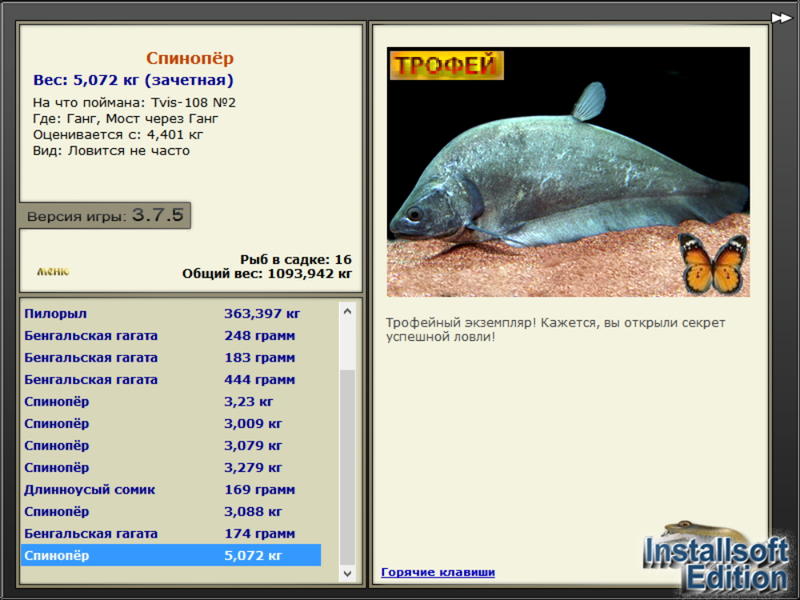This screenshot has height=600, width=800.
Task: Select the Спинопёр 3,009 кг row
Action: [x=171, y=423]
